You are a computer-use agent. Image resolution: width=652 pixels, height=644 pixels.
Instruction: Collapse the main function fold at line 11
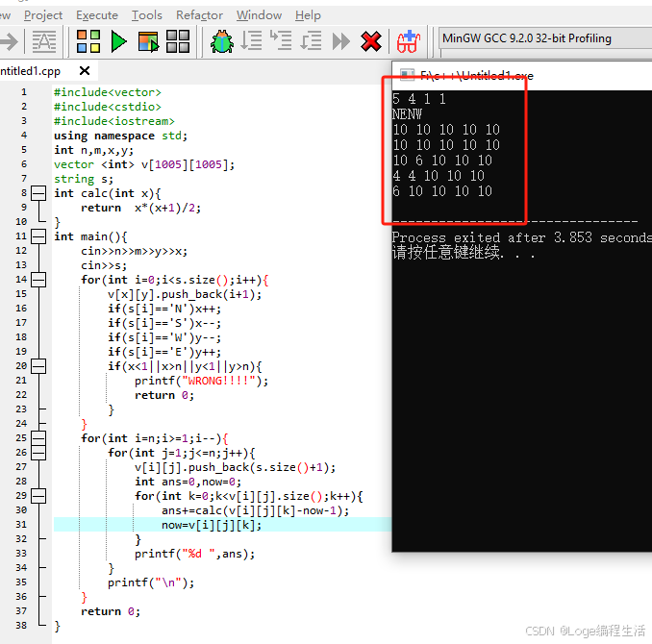coord(38,236)
